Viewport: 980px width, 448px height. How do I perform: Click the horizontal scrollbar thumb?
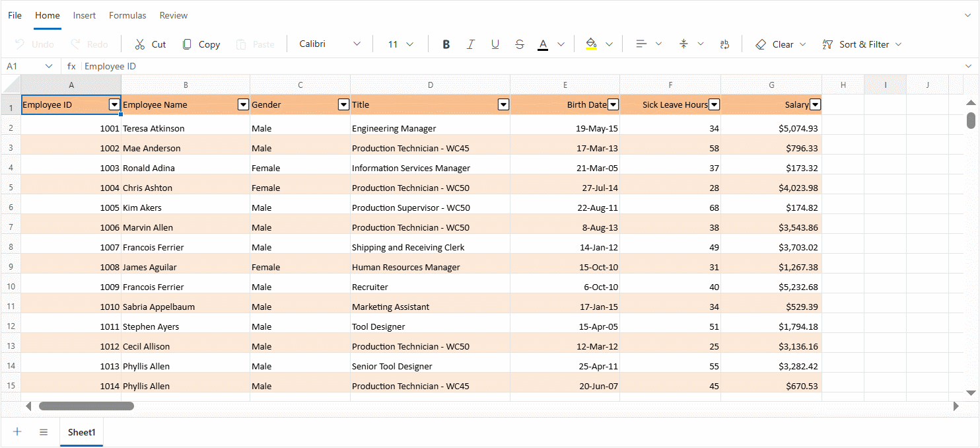pos(87,406)
